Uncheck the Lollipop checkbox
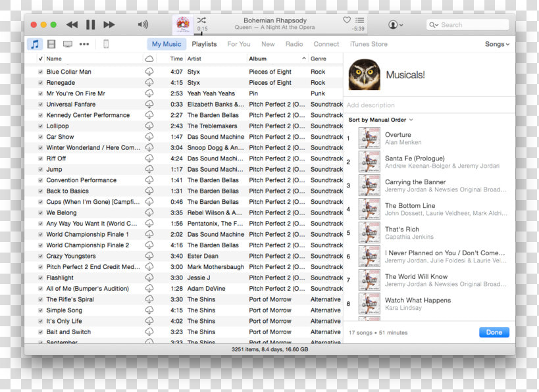Screen dimensions: 539x392 click(x=40, y=126)
